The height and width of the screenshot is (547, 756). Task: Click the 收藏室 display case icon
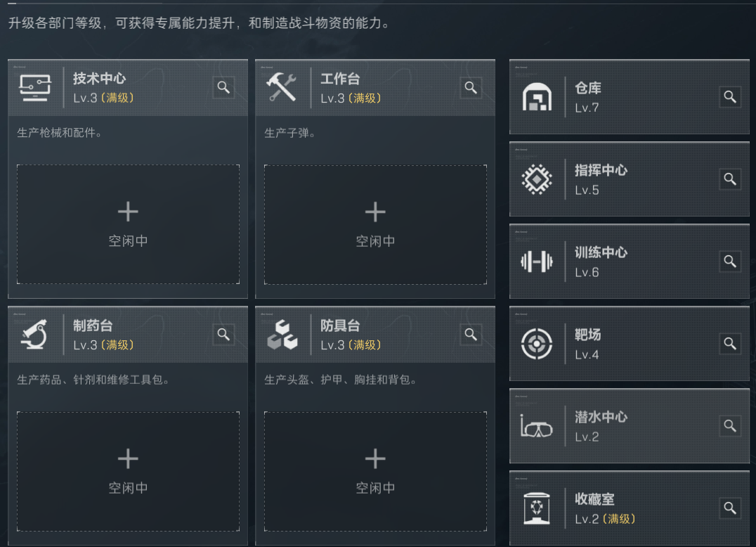pos(537,508)
